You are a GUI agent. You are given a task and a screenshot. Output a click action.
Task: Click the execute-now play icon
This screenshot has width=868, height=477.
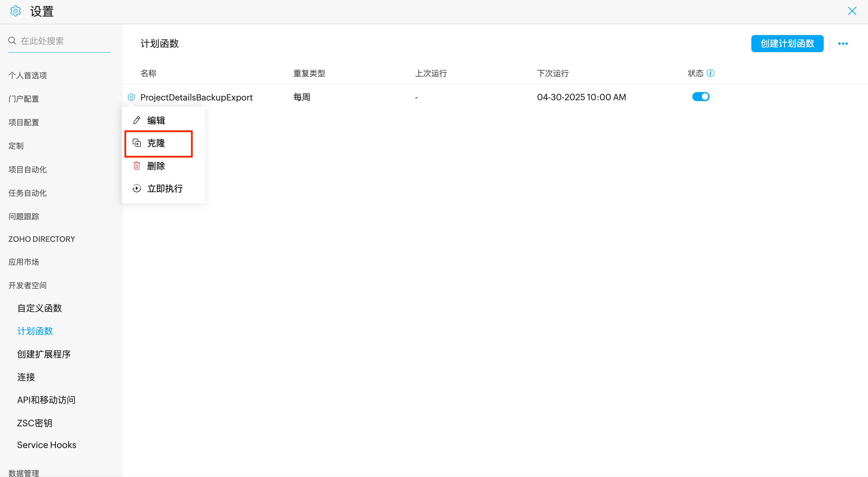[137, 189]
